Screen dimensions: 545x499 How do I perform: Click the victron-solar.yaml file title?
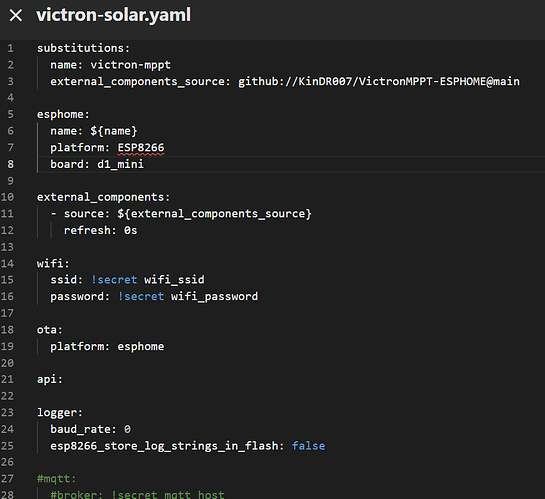click(114, 15)
